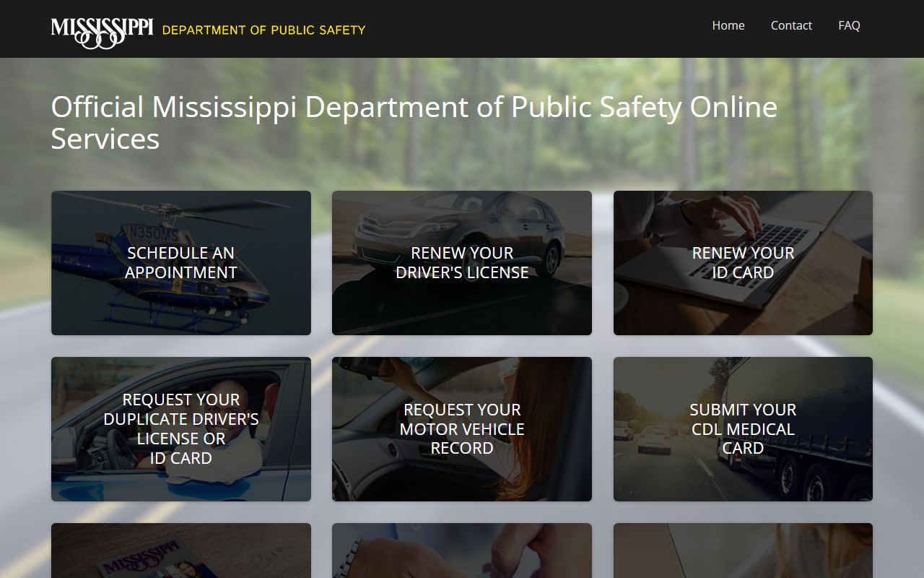Image resolution: width=924 pixels, height=578 pixels.
Task: Open Submit Your CDL Medical Card tile
Action: tap(743, 429)
